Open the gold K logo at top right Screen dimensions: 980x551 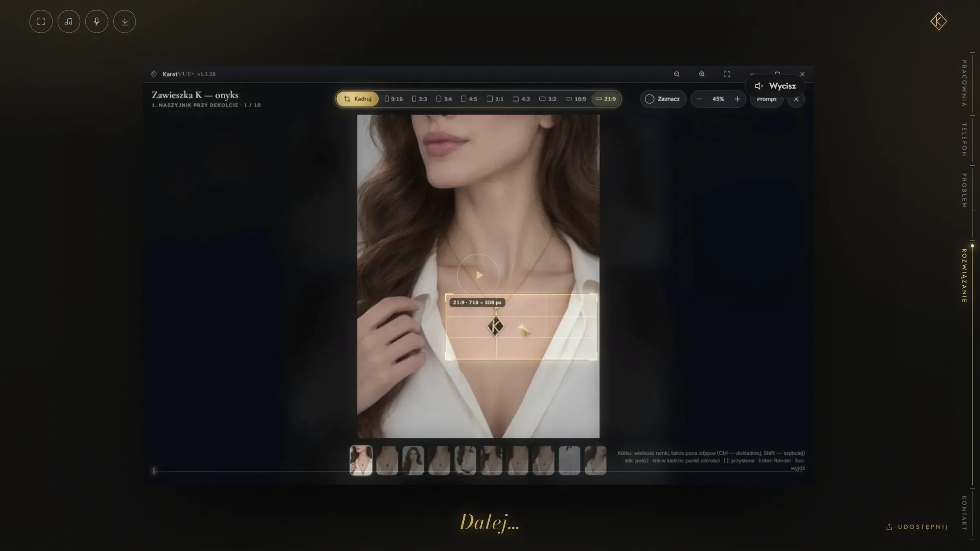pyautogui.click(x=938, y=21)
